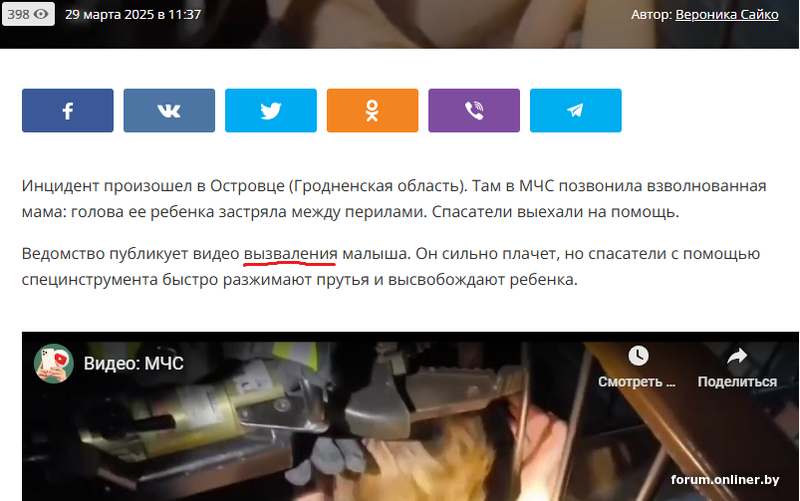This screenshot has height=501, width=800.
Task: Click the 398 views counter badge
Action: tap(28, 14)
